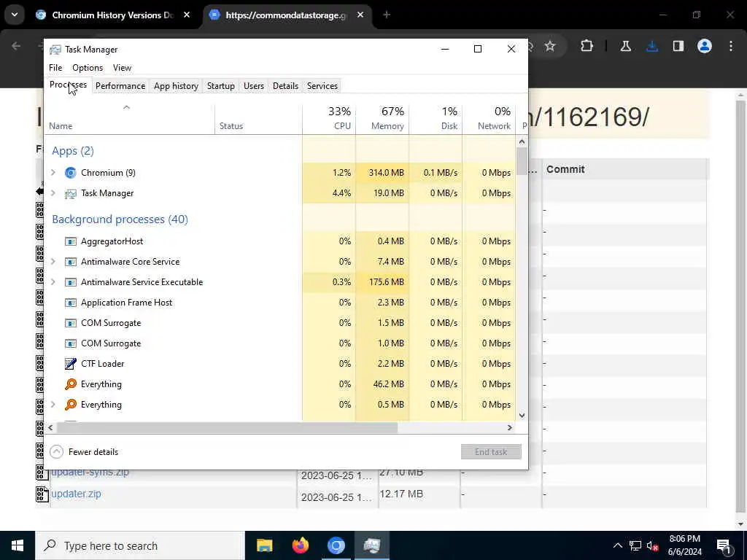
Task: Click the muted volume tray icon
Action: (653, 546)
